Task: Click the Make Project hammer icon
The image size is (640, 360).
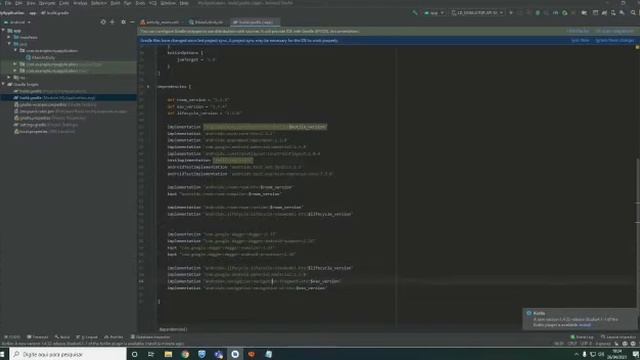Action: tap(415, 13)
